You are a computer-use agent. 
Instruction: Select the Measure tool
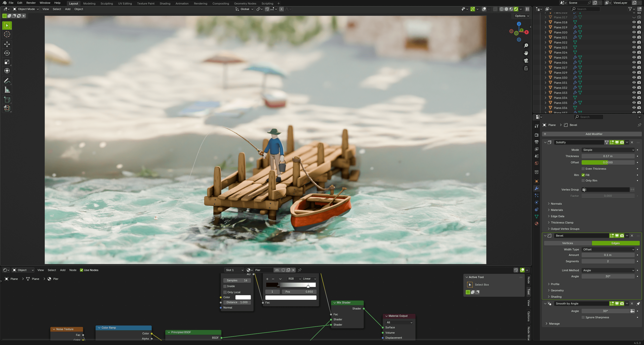pos(7,90)
